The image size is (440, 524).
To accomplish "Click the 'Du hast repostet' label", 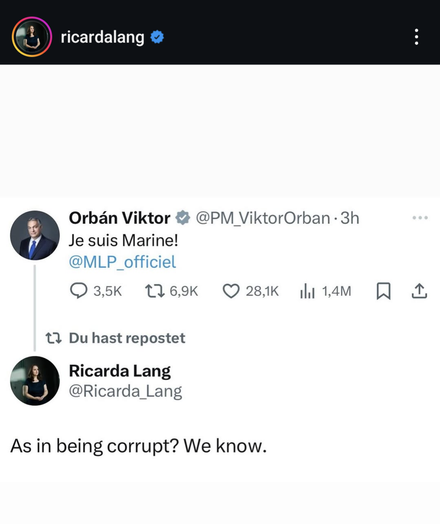I will [127, 338].
